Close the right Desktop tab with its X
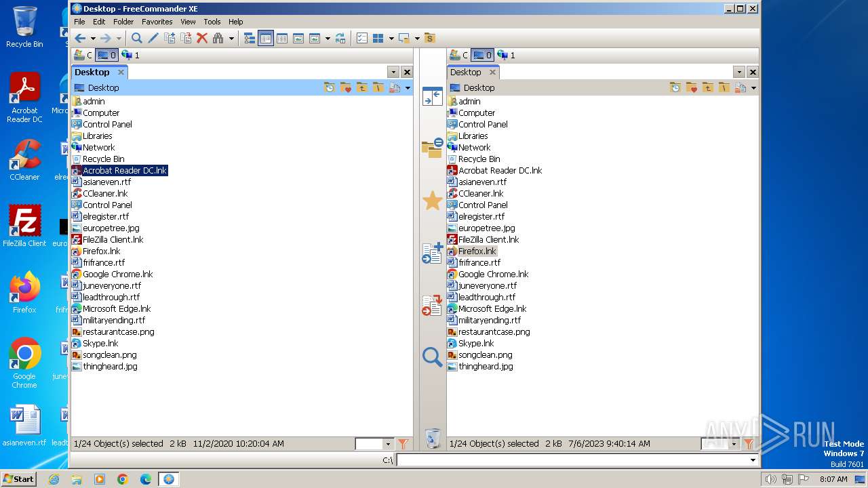The width and height of the screenshot is (868, 488). 492,72
